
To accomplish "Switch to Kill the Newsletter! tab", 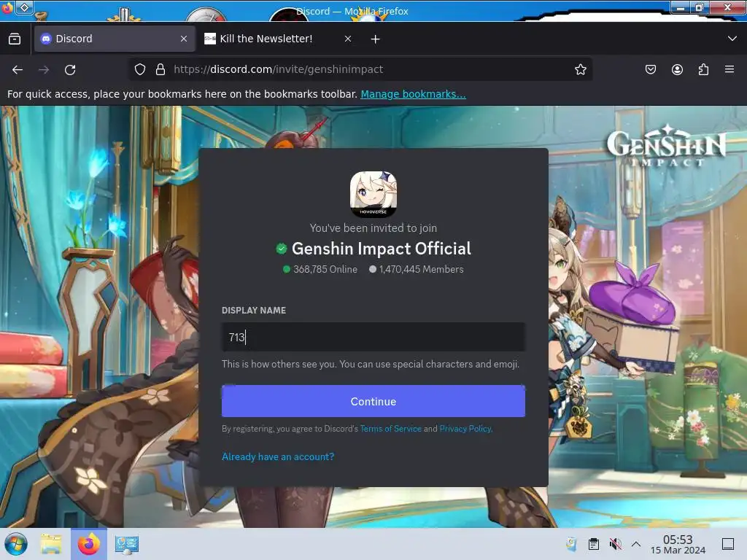I will coord(278,39).
